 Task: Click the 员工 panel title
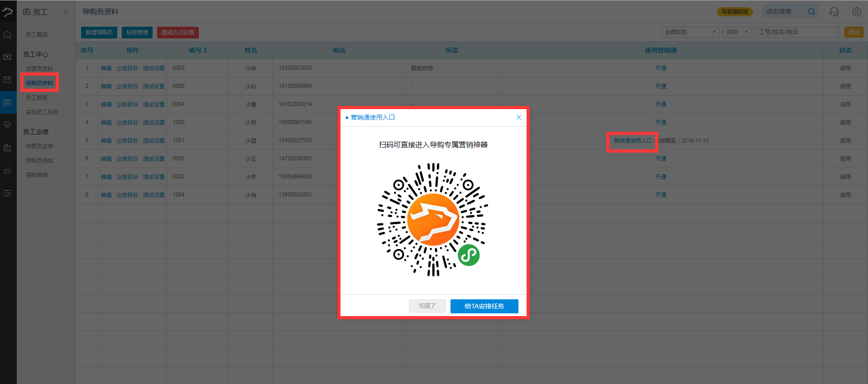[40, 12]
